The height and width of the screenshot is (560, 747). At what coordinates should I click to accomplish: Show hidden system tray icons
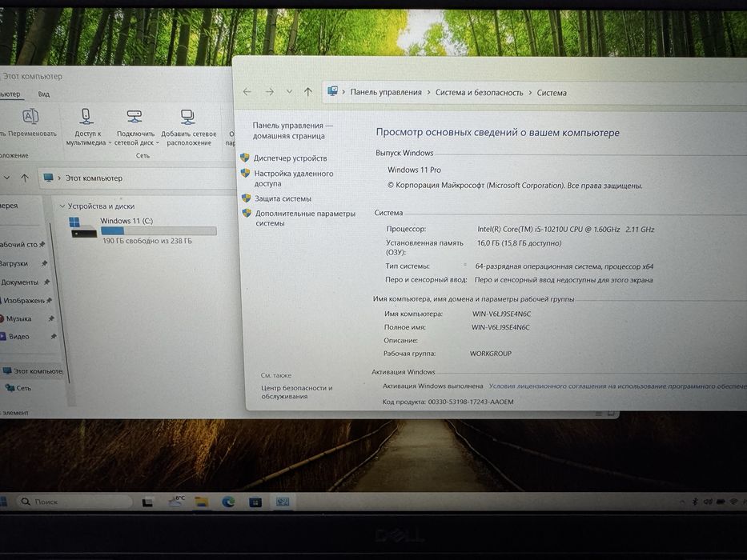click(x=682, y=502)
